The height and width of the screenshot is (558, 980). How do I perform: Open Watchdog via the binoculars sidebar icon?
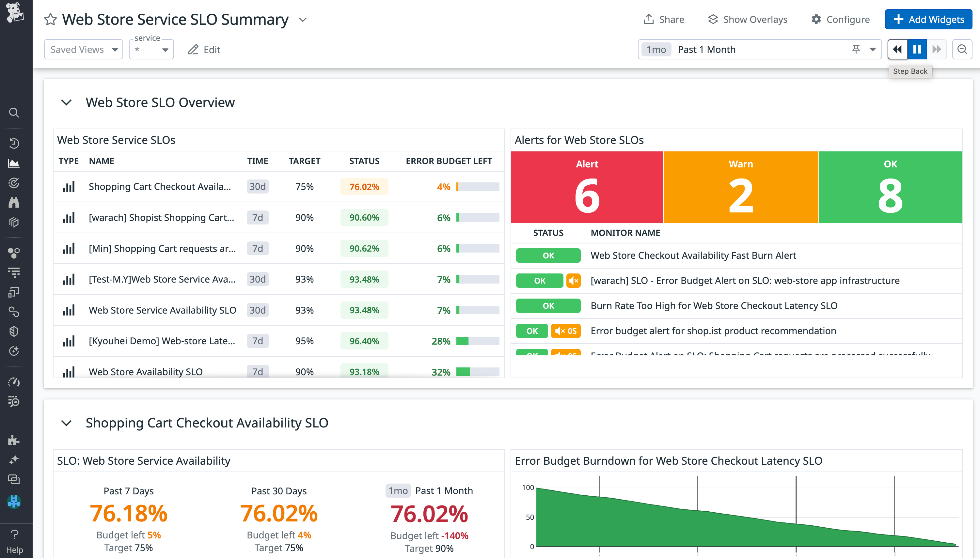pos(14,202)
